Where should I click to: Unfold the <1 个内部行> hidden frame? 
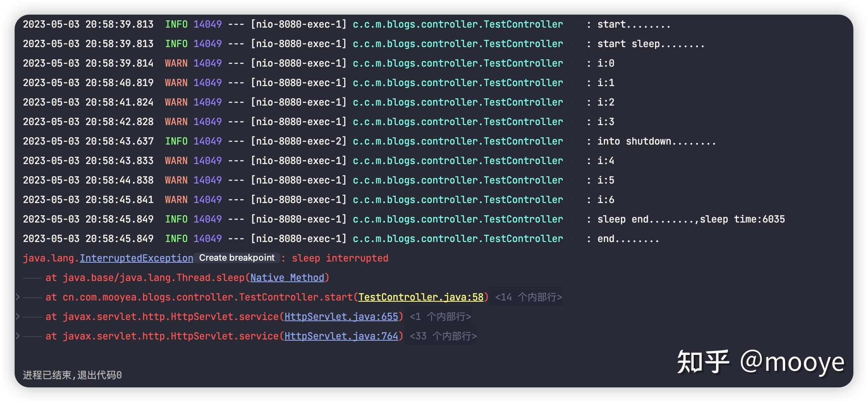pos(440,317)
